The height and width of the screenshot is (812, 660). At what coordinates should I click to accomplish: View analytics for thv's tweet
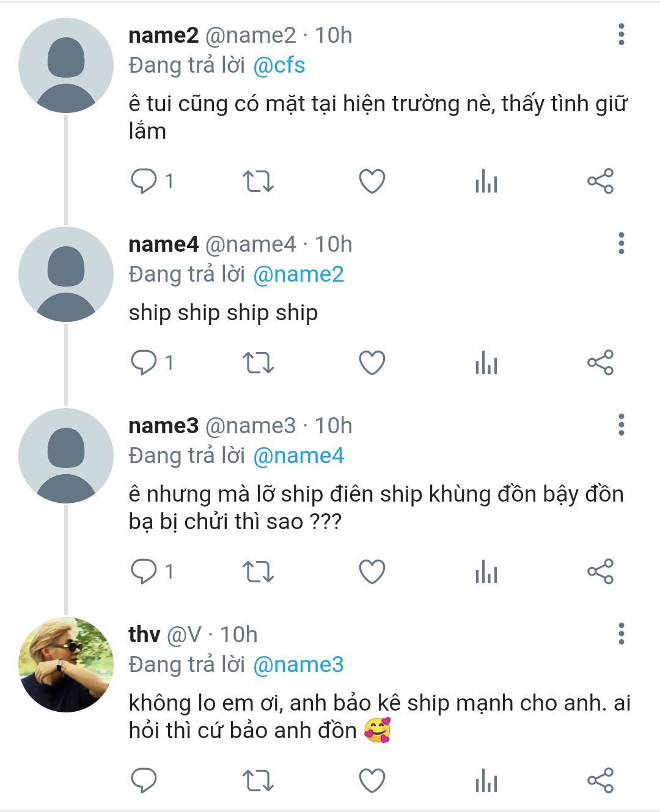(486, 781)
